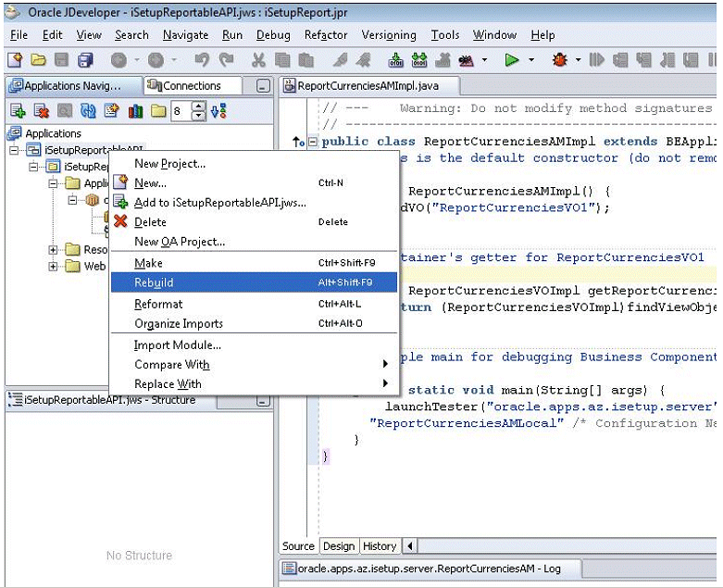Click the scroll-left arrow beside History tab
Image resolution: width=723 pixels, height=588 pixels.
click(x=410, y=546)
